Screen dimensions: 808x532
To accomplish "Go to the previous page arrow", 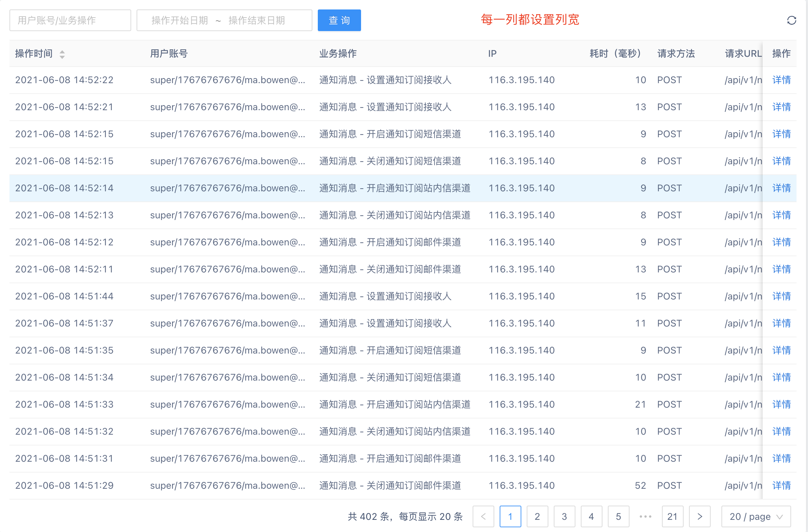I will 483,516.
